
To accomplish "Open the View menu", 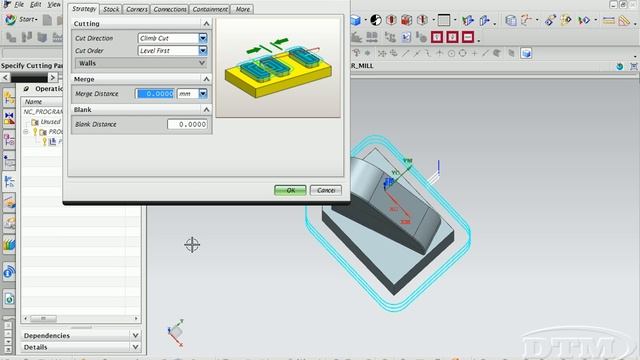I will (x=53, y=4).
